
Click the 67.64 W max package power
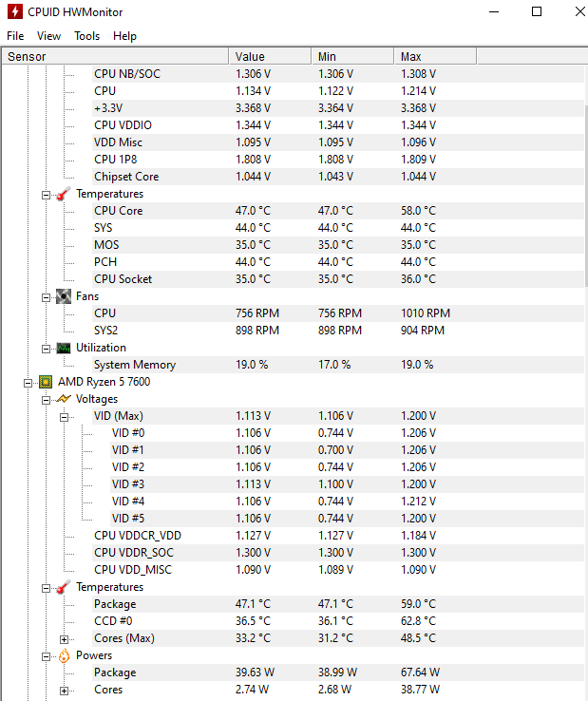coord(420,673)
